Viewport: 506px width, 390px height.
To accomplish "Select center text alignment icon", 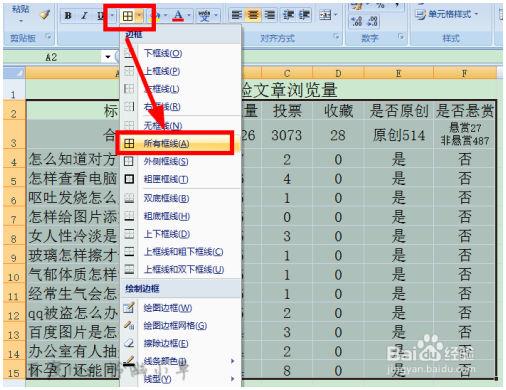I will pos(253,15).
